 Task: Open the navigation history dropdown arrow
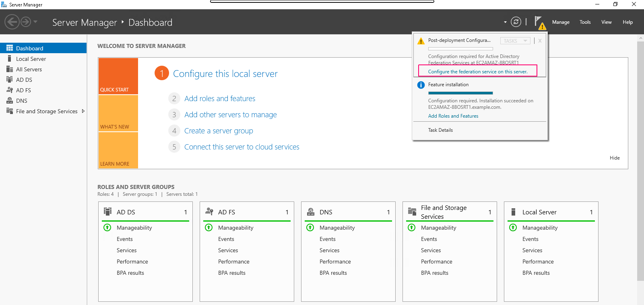pos(35,22)
